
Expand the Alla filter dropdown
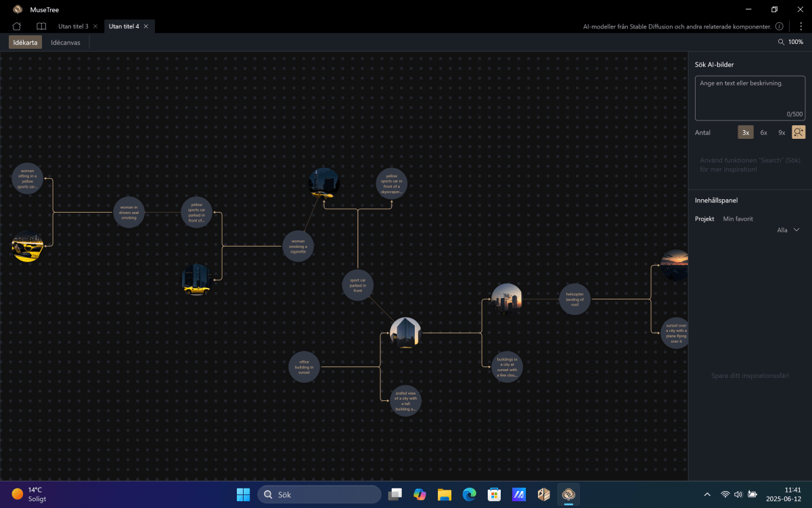pos(788,230)
